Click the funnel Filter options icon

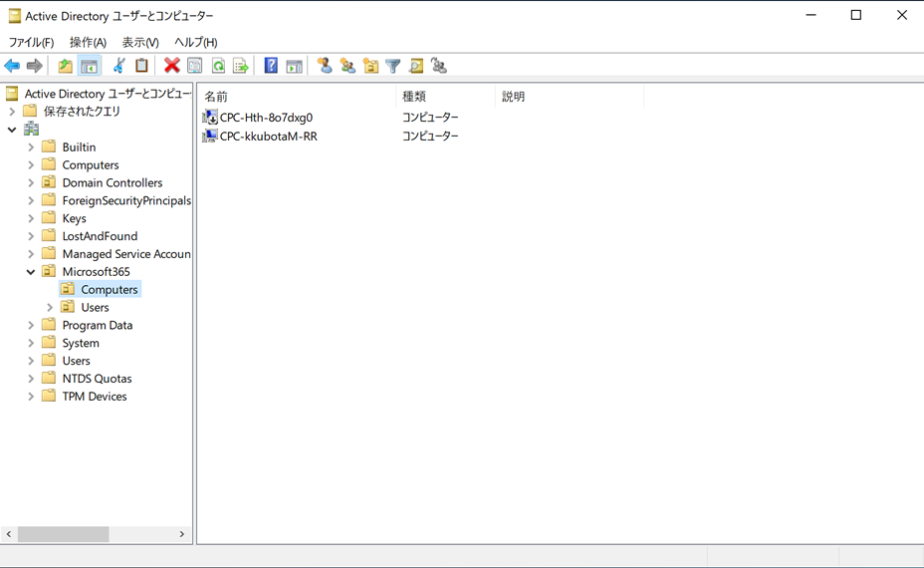(393, 66)
